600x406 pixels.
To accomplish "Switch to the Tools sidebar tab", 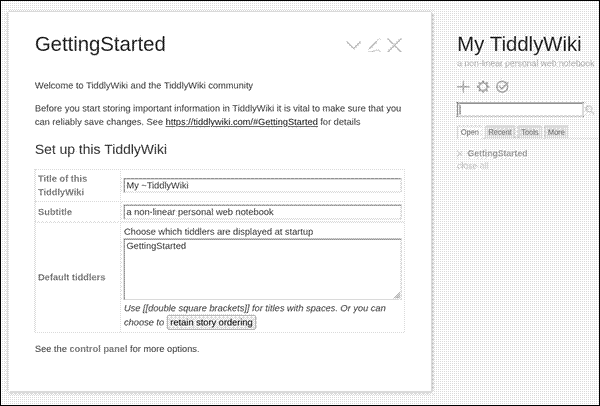I will 530,132.
